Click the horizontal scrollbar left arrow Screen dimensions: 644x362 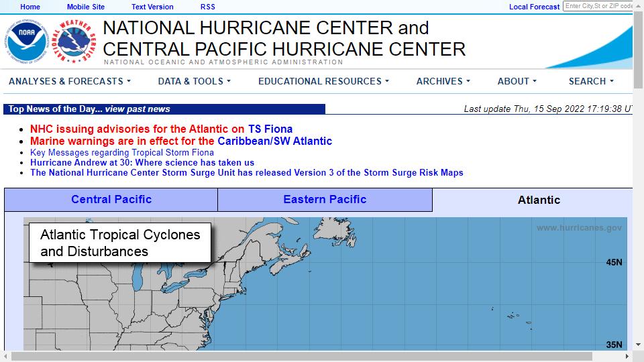[6, 356]
